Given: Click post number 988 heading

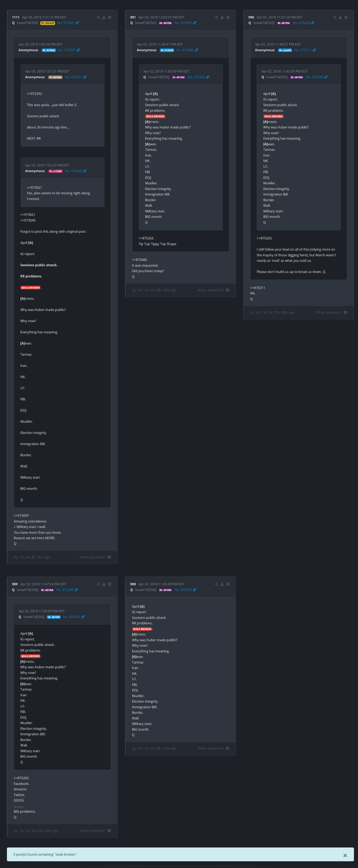Looking at the screenshot, I should click(x=133, y=584).
